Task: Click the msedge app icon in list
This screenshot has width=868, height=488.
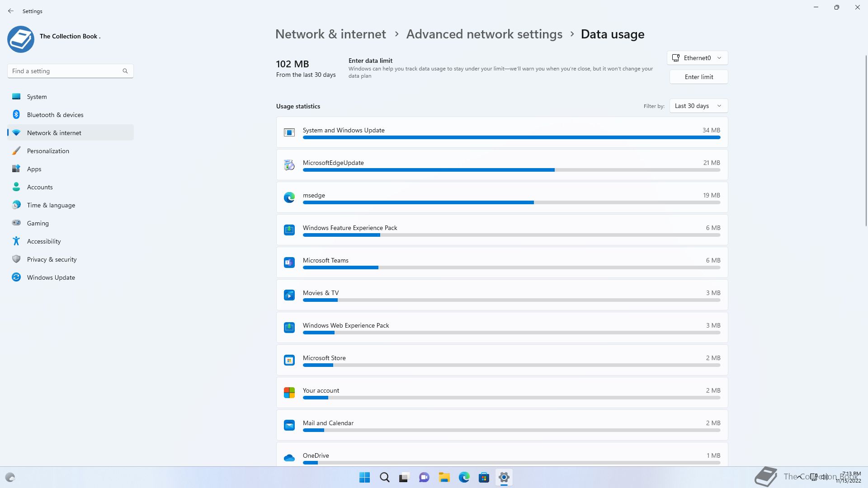Action: point(289,197)
